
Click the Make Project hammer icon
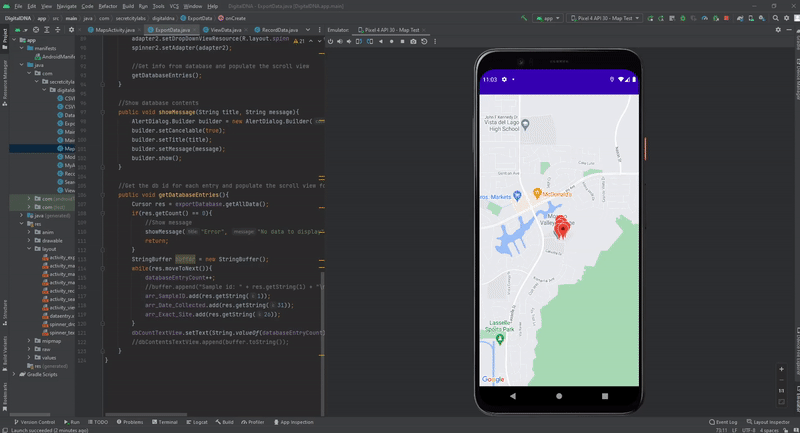pos(524,18)
